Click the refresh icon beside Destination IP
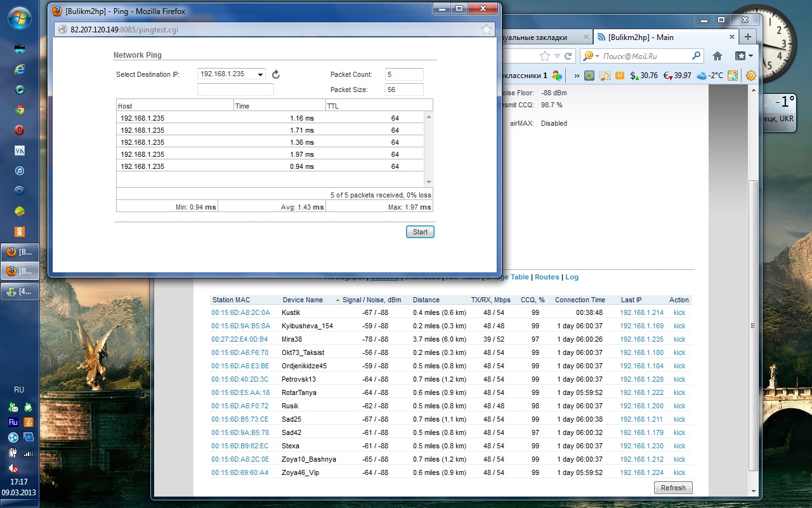Image resolution: width=812 pixels, height=508 pixels. [276, 74]
